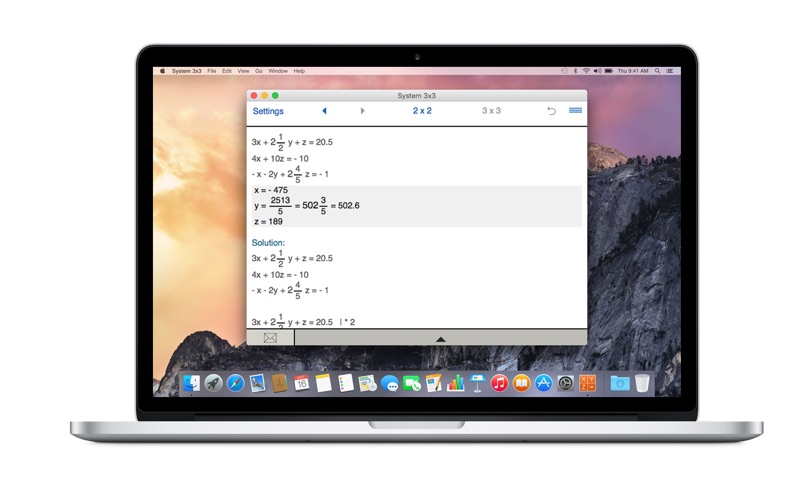The image size is (800, 500).
Task: Open Keynote in the dock
Action: click(x=478, y=383)
